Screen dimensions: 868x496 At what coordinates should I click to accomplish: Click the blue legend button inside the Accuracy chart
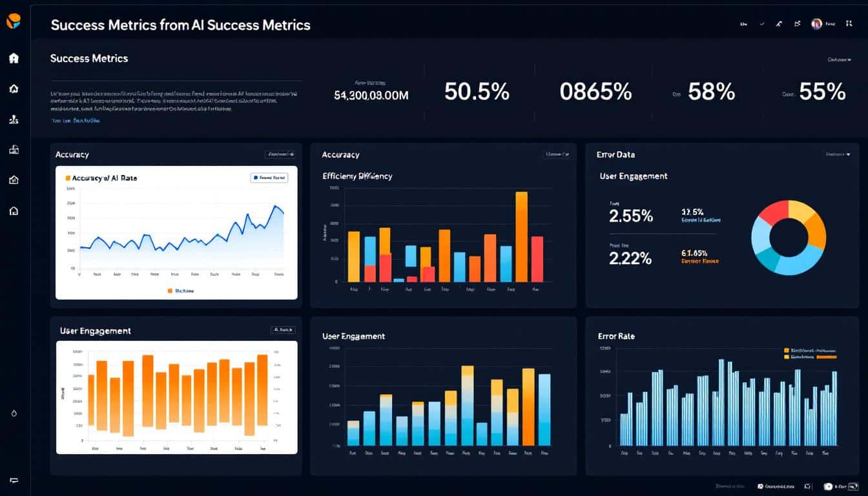pos(269,178)
